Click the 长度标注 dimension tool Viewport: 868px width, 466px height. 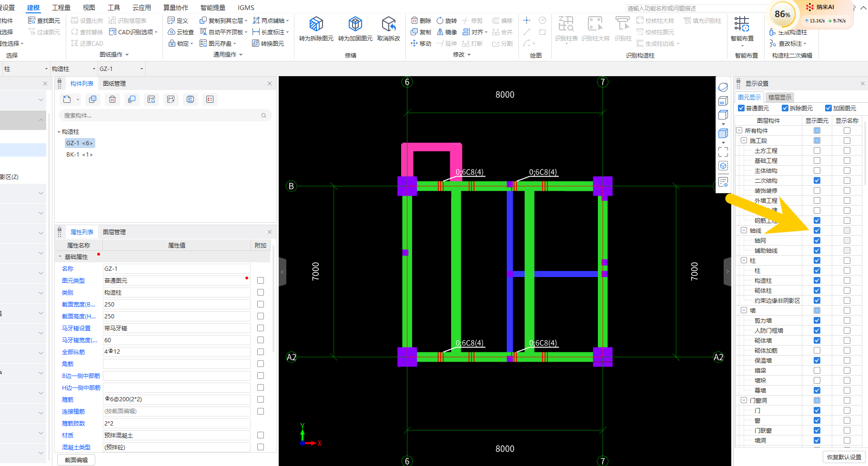tap(271, 32)
